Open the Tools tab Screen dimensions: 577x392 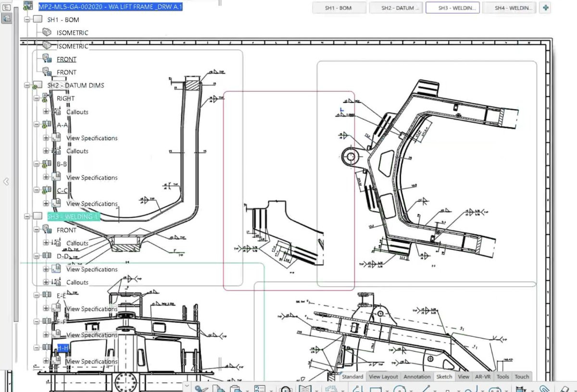tap(502, 377)
